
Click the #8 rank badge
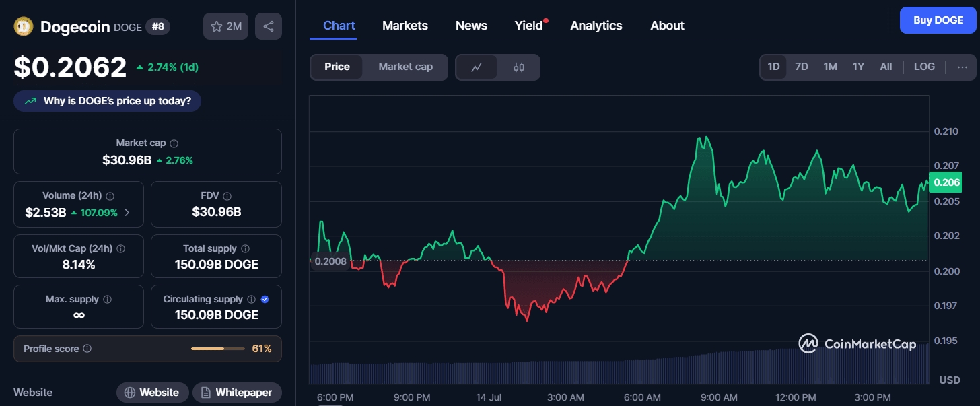[x=159, y=26]
